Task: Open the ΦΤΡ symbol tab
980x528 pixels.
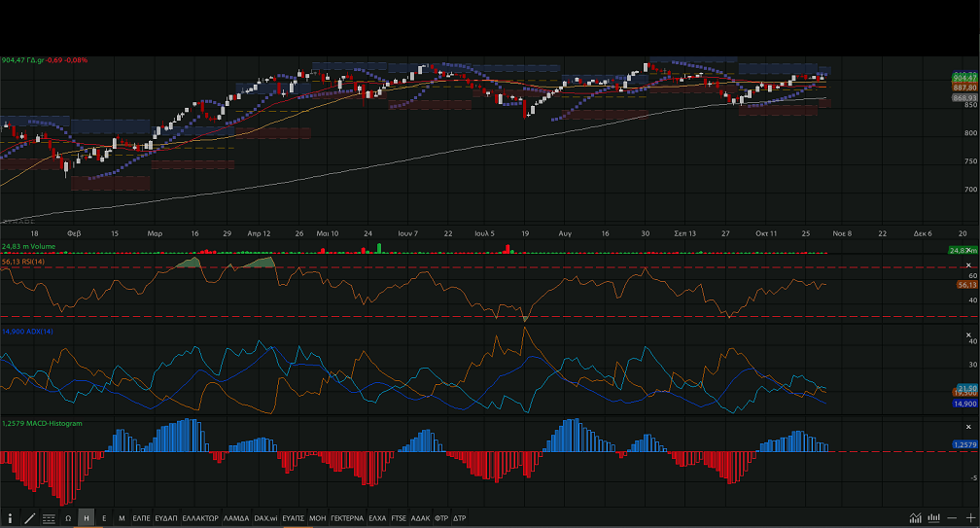Action: [441, 518]
